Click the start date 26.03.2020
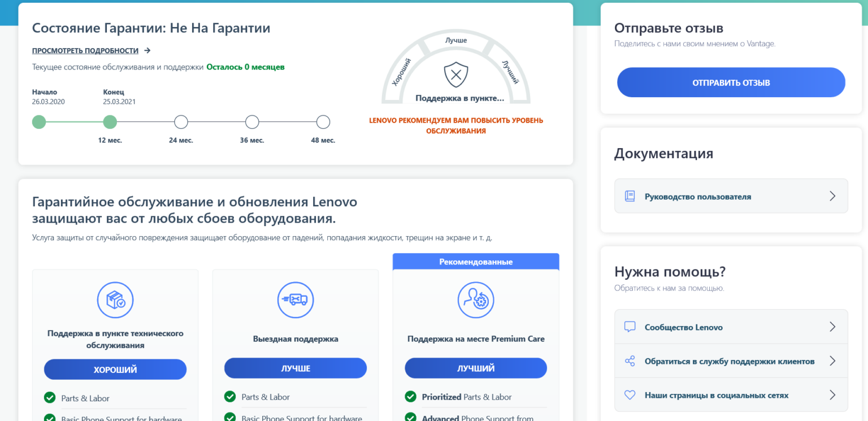The width and height of the screenshot is (868, 421). click(x=49, y=102)
